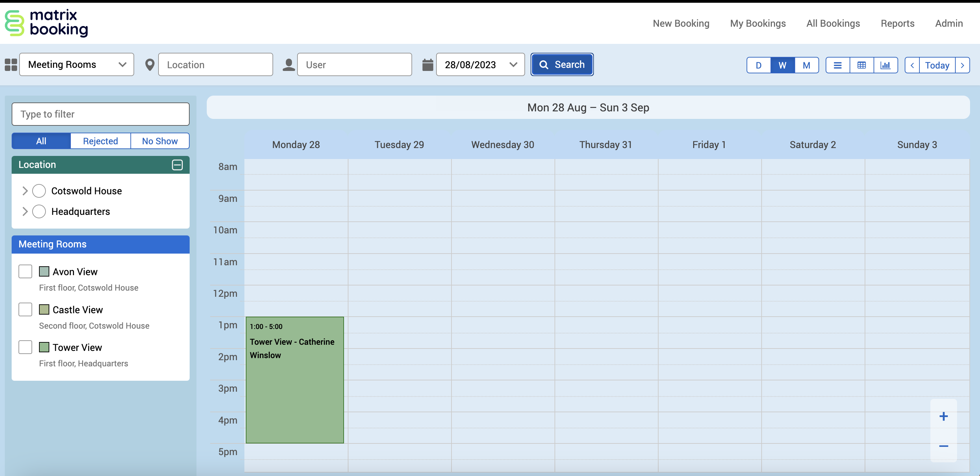
Task: Switch to the No Show tab
Action: [x=160, y=141]
